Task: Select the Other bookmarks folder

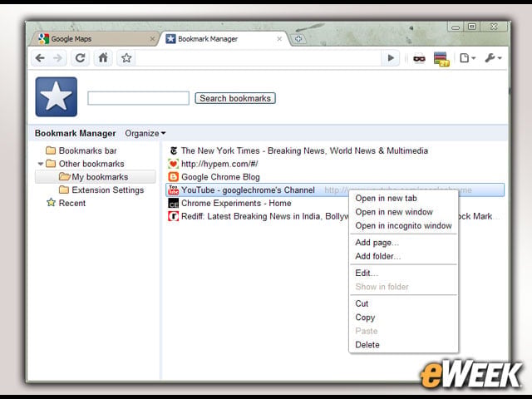Action: [85, 164]
